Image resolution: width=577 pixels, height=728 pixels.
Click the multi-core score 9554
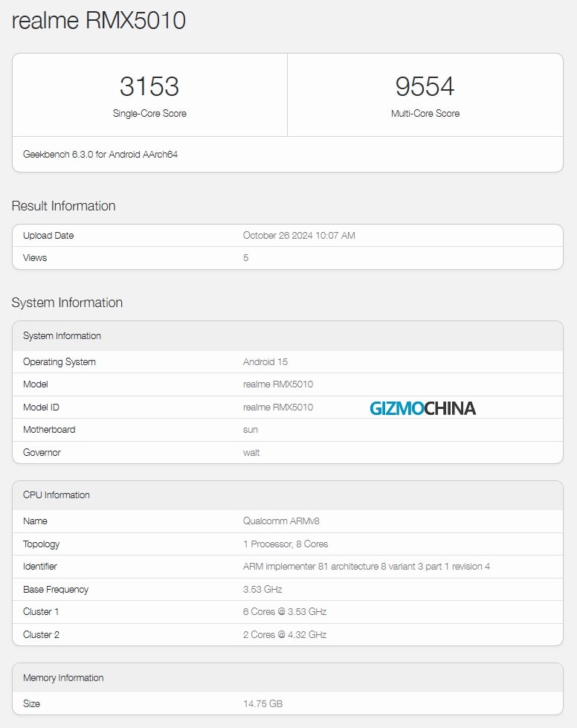(x=425, y=86)
